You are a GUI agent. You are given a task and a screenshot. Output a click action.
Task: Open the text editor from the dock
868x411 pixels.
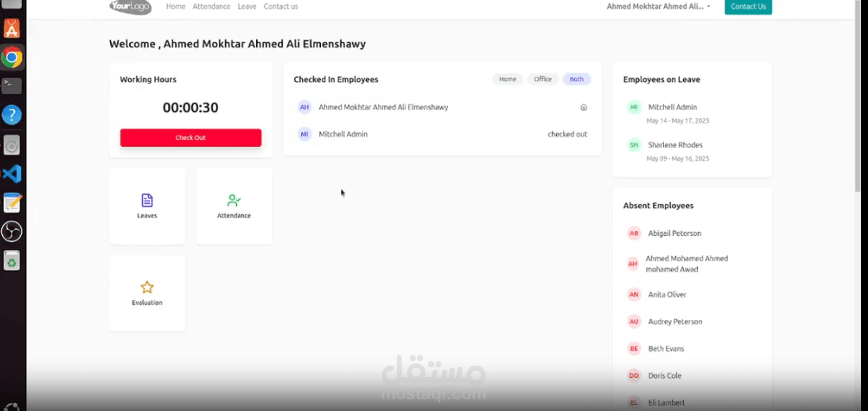coord(12,203)
